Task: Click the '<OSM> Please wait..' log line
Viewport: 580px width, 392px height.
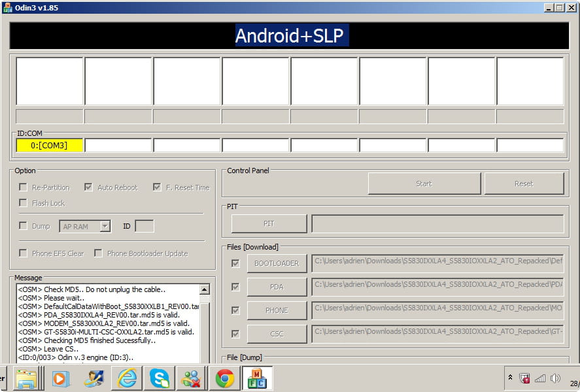Action: pyautogui.click(x=51, y=298)
